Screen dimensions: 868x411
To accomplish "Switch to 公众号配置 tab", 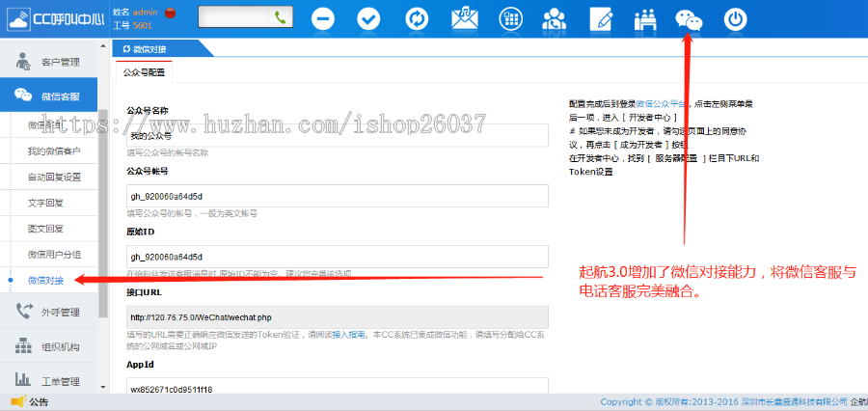I will tap(144, 72).
